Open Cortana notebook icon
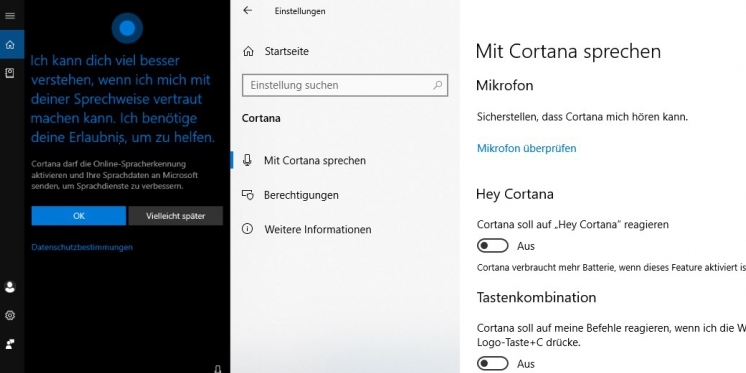 coord(10,73)
